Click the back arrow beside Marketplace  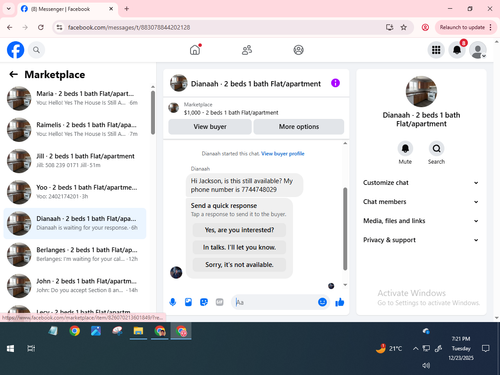(x=13, y=74)
